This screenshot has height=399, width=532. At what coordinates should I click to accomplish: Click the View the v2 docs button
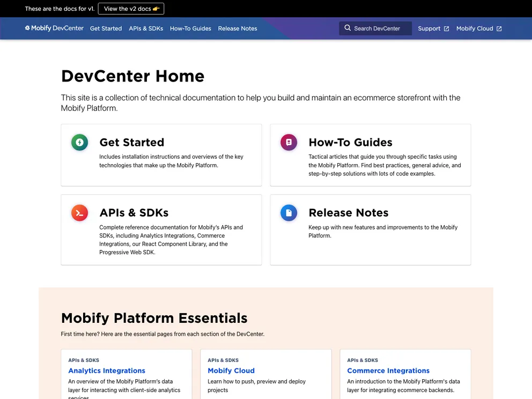click(x=131, y=9)
